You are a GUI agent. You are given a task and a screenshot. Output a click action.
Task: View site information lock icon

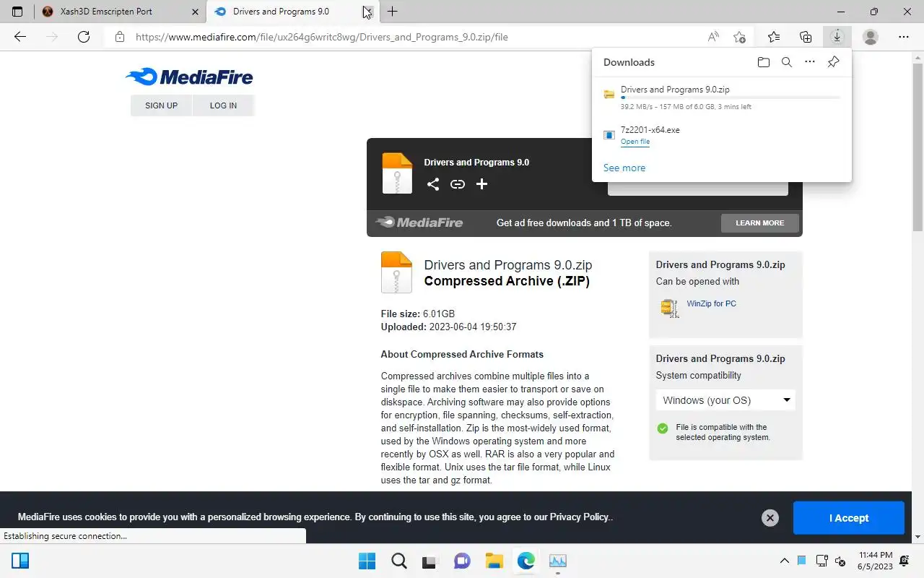pos(120,37)
